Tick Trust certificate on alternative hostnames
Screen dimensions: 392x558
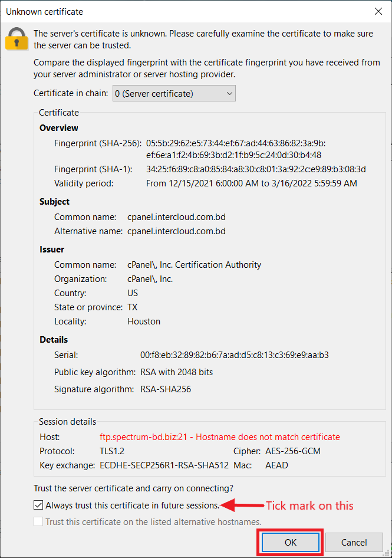click(38, 521)
